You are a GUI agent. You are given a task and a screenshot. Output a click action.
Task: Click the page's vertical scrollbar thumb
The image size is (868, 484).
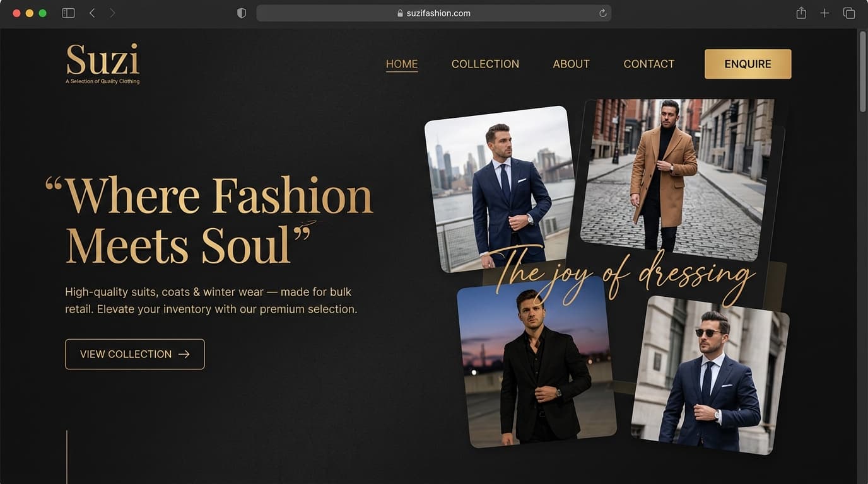(x=862, y=72)
